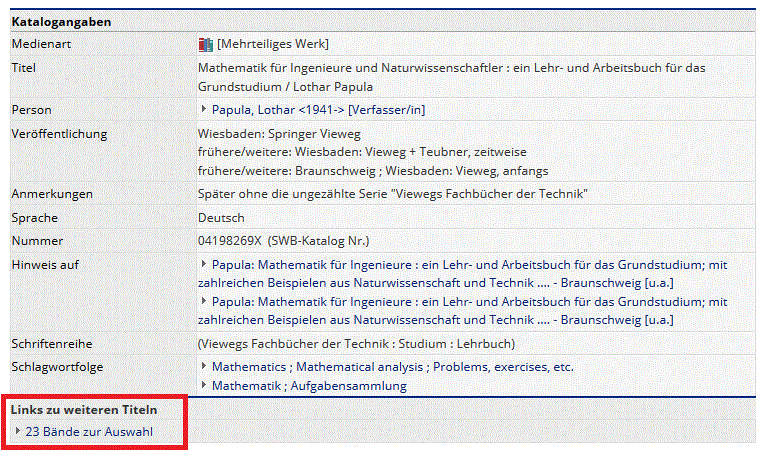
Task: Click the [Mehrteiliges Werk] media type label
Action: click(x=273, y=44)
